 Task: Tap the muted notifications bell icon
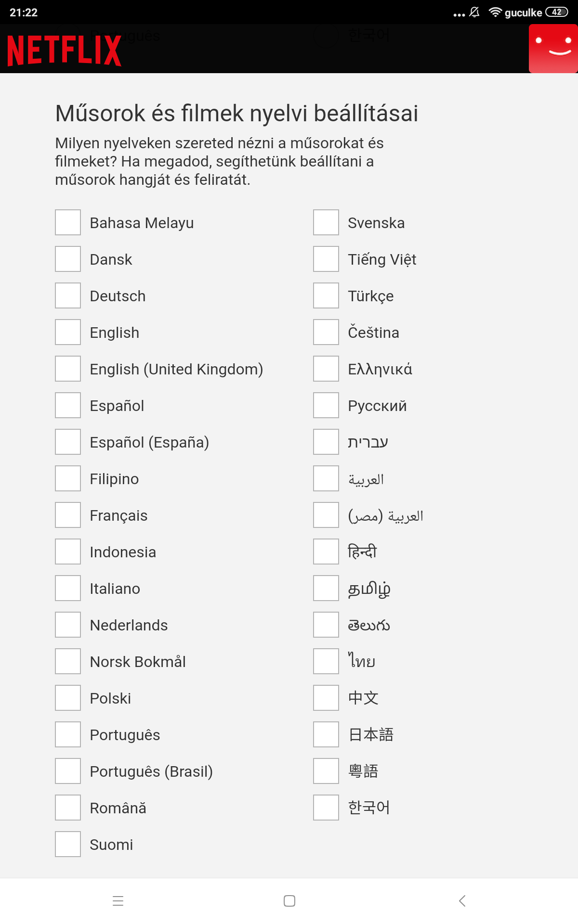coord(474,12)
